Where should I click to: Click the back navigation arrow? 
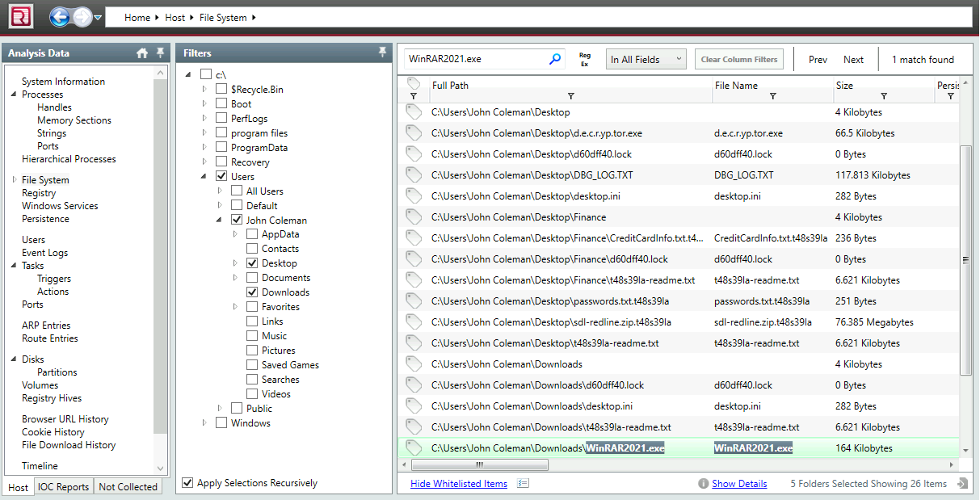point(59,16)
